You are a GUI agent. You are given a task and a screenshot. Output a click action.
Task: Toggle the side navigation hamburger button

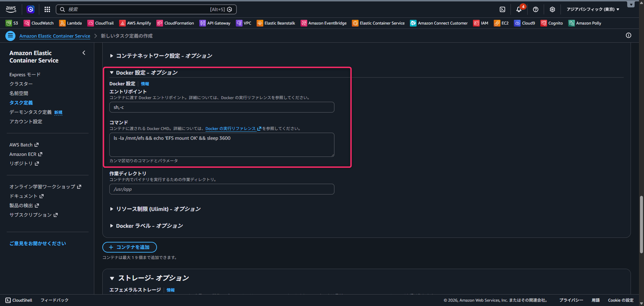point(10,36)
